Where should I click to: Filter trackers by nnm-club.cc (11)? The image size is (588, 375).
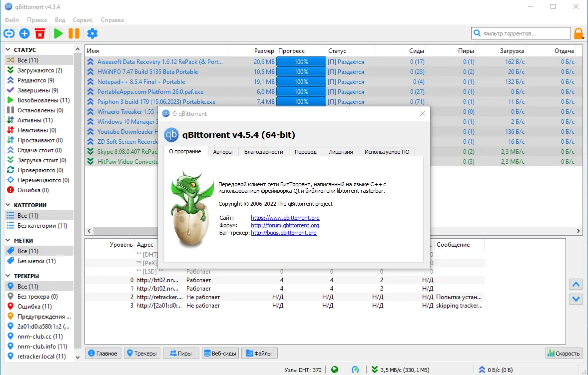tap(39, 337)
